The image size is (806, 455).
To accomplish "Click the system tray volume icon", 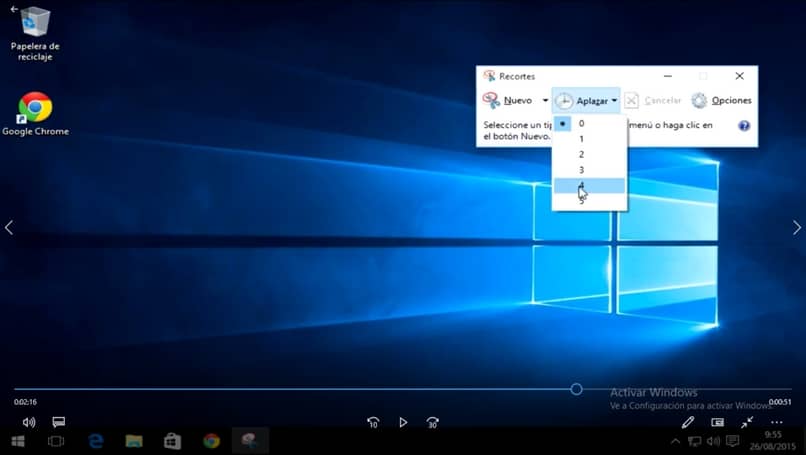I will (x=713, y=441).
